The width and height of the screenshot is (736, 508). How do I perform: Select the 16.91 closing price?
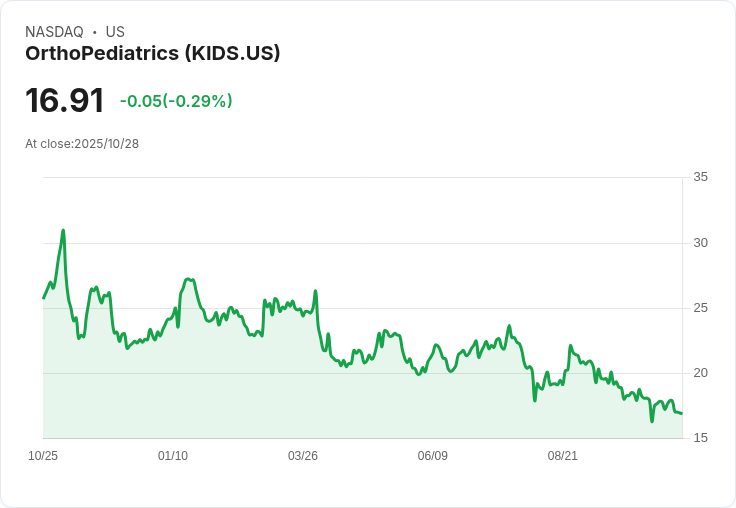64,100
